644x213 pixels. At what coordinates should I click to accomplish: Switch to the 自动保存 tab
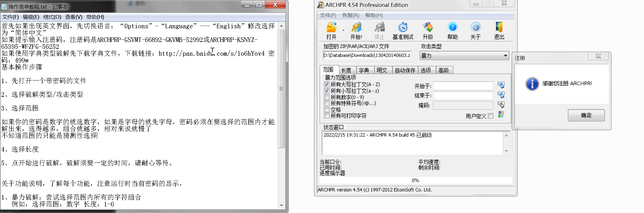pyautogui.click(x=405, y=70)
